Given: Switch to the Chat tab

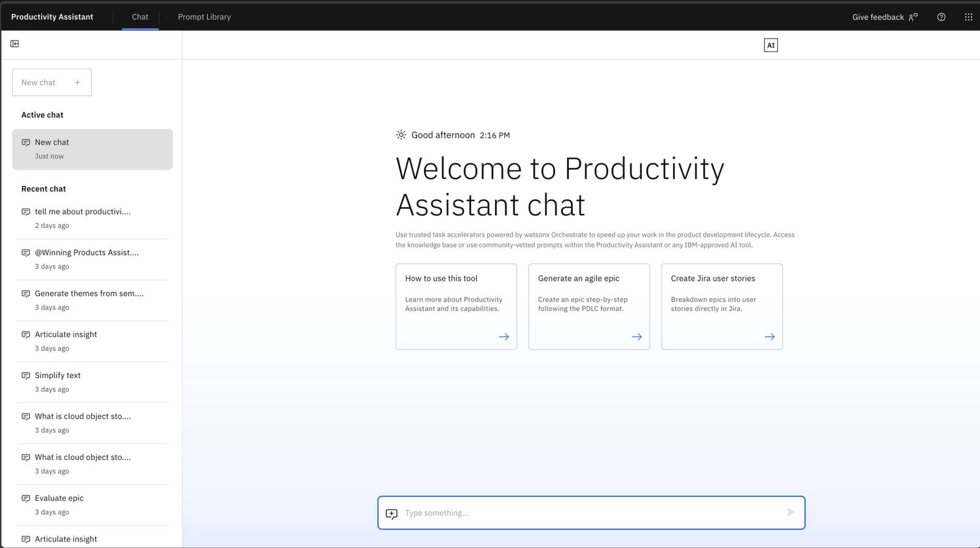Looking at the screenshot, I should 140,17.
